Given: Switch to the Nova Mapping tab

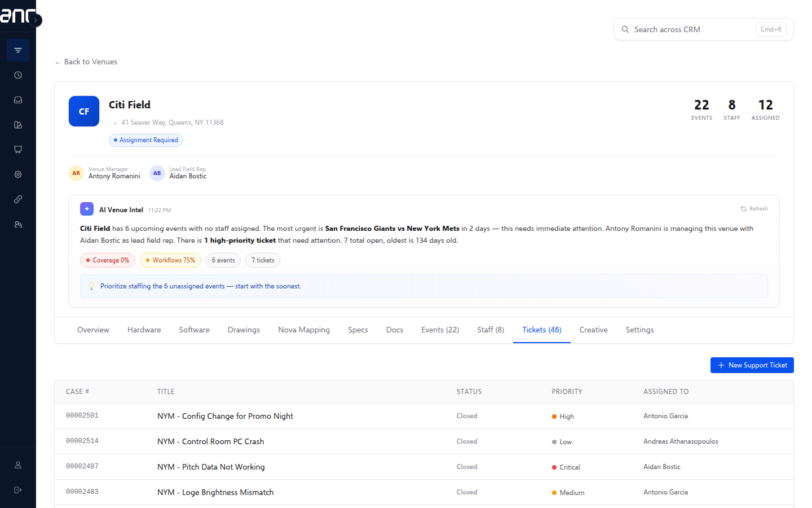Looking at the screenshot, I should pos(304,330).
